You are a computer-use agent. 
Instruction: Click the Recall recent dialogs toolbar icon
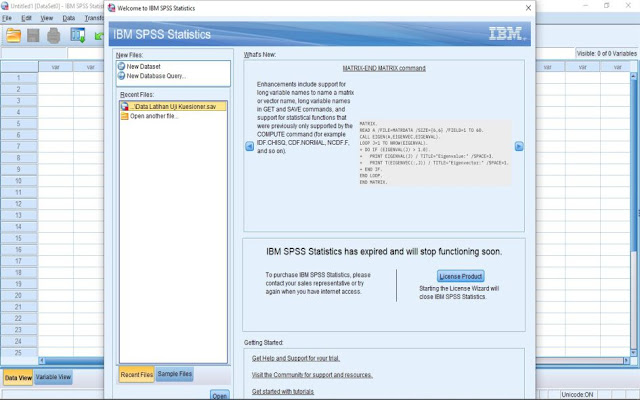(x=78, y=36)
